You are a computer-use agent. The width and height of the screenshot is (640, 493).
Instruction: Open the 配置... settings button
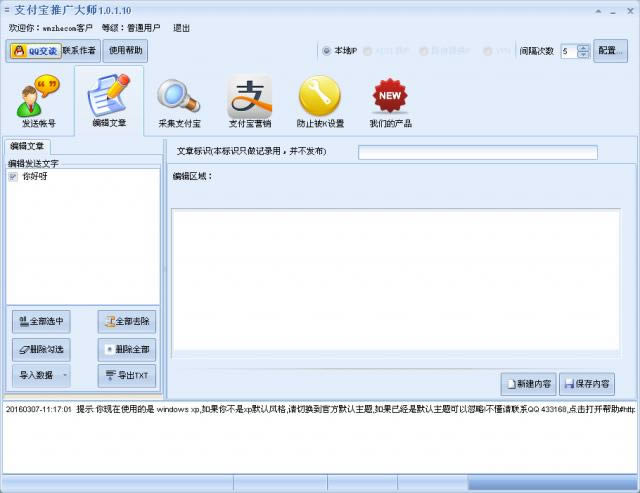click(x=610, y=51)
